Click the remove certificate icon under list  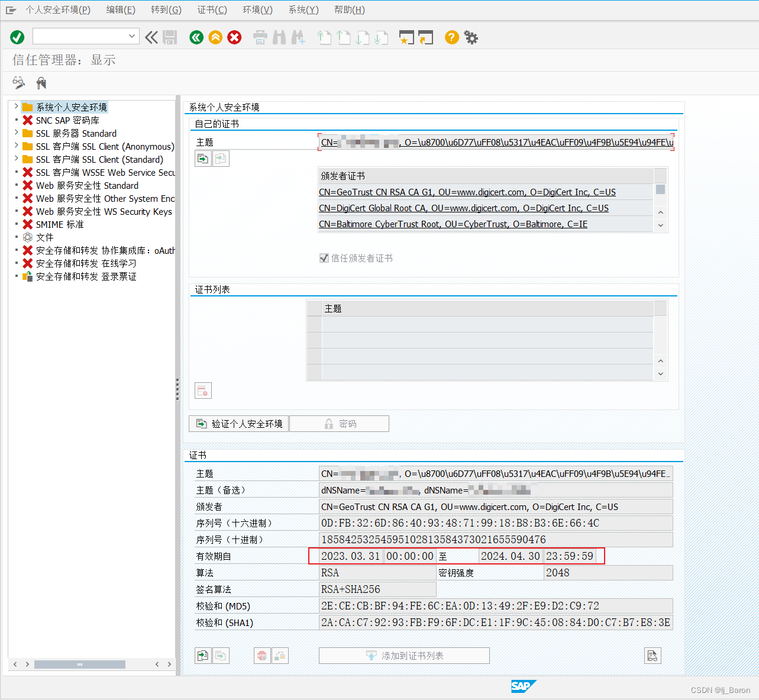tap(203, 391)
